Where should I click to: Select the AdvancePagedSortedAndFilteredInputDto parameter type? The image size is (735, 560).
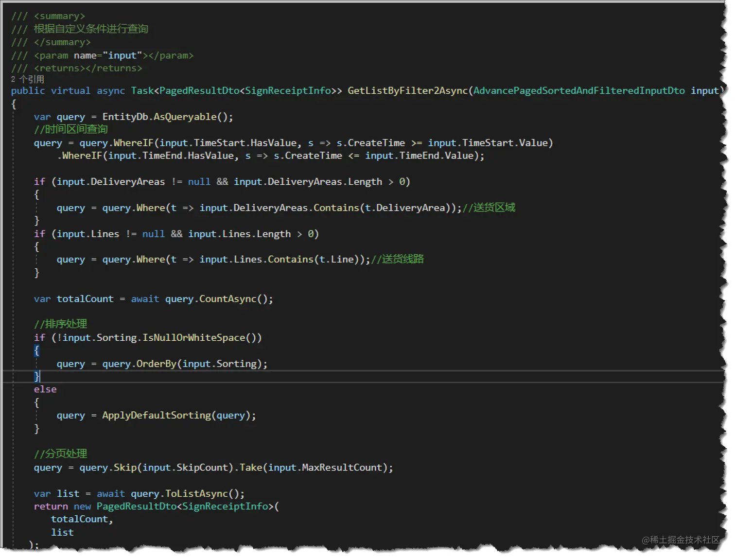coord(579,91)
